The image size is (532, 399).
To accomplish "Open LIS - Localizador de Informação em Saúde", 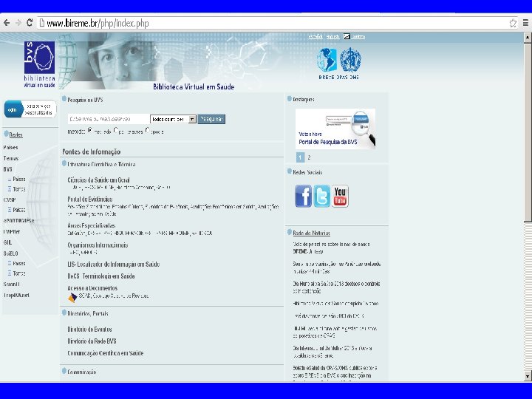I will pyautogui.click(x=113, y=264).
